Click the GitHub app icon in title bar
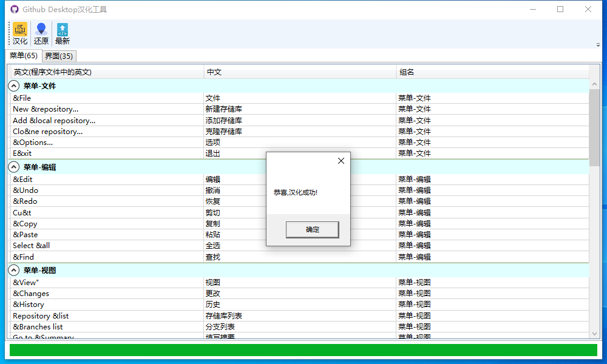Screen dimensions: 607x364 pyautogui.click(x=15, y=10)
